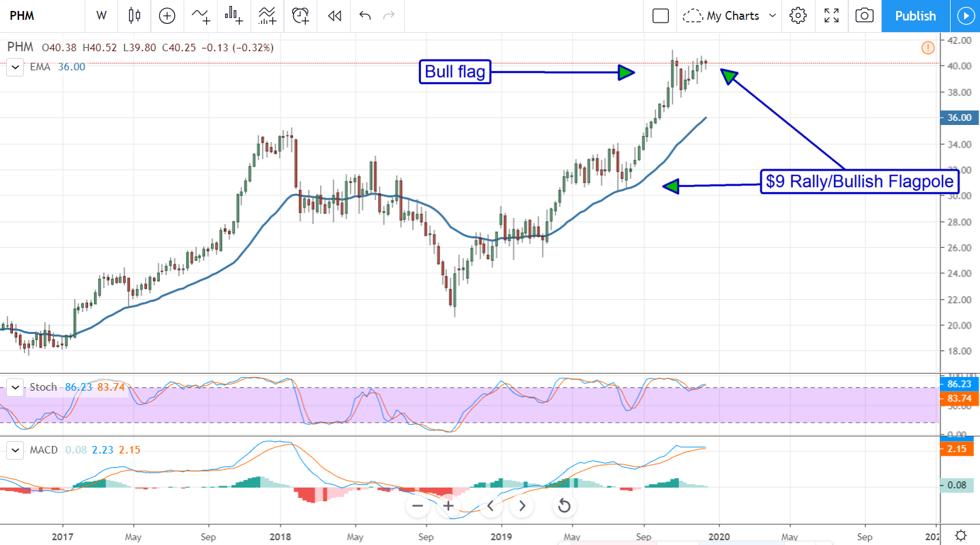Click the orange 2.15 MACD scale label

pyautogui.click(x=955, y=450)
